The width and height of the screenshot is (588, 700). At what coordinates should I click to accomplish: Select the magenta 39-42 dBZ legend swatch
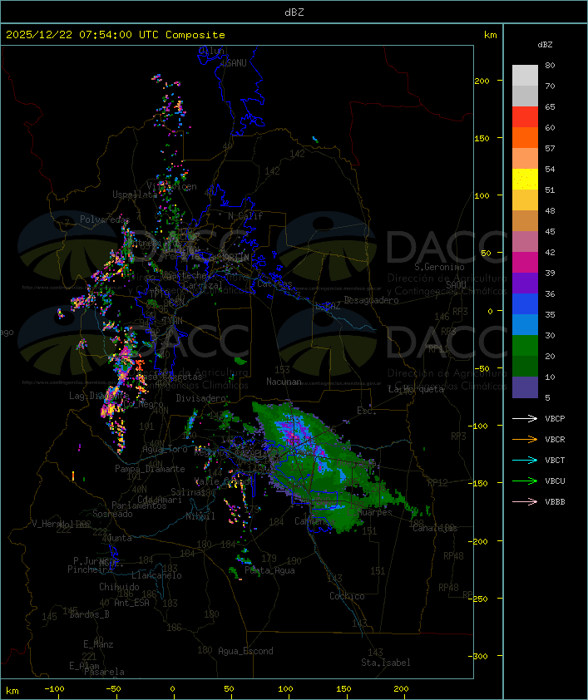pos(525,263)
